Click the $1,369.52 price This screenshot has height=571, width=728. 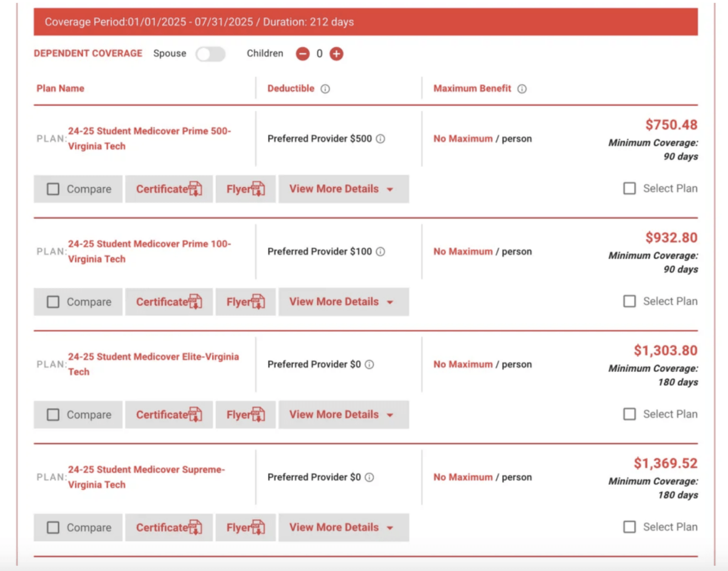click(665, 464)
